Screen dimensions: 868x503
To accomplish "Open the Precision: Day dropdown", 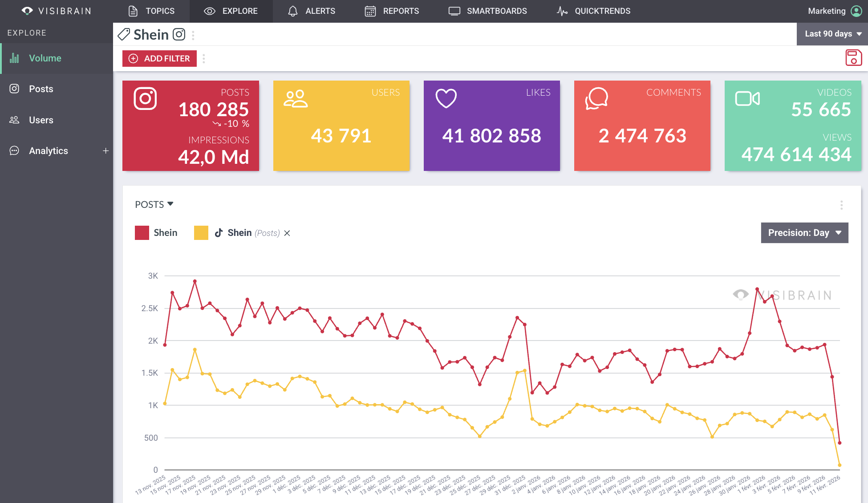I will click(x=804, y=233).
